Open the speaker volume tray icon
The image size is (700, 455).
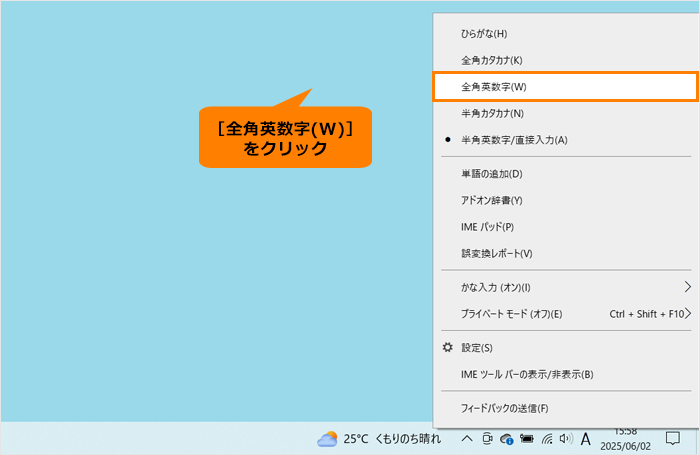[566, 439]
